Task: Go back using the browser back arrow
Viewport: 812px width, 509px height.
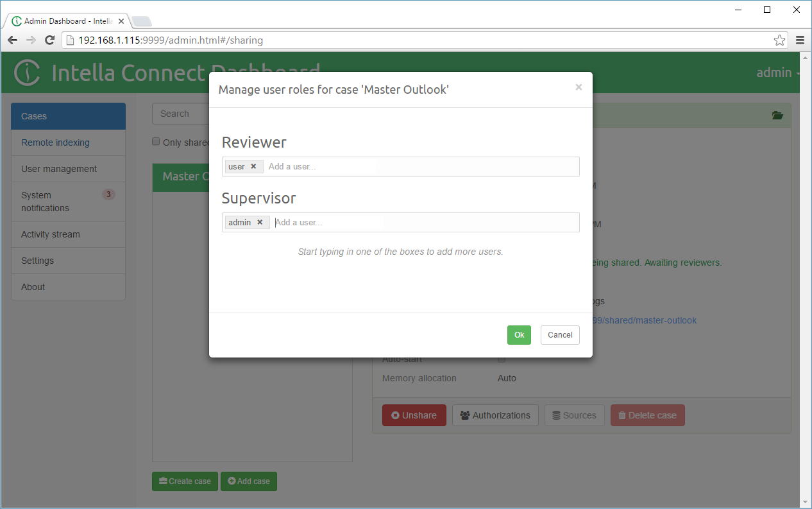Action: click(x=13, y=40)
